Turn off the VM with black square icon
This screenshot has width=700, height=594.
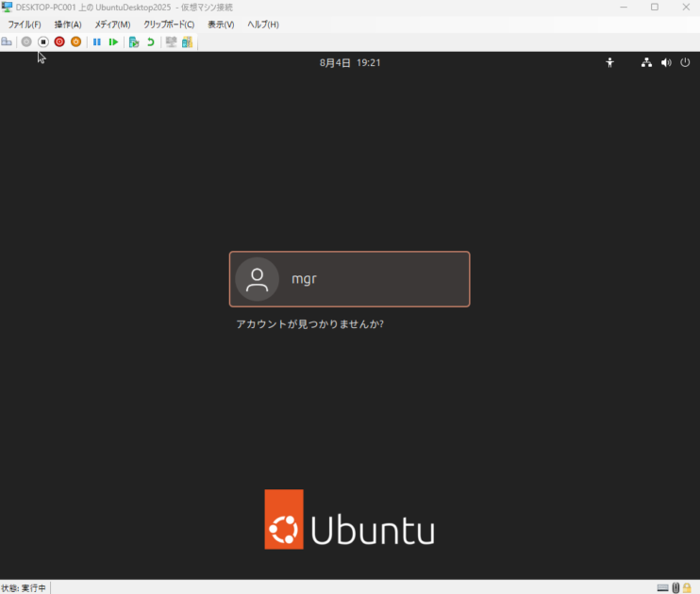click(42, 41)
